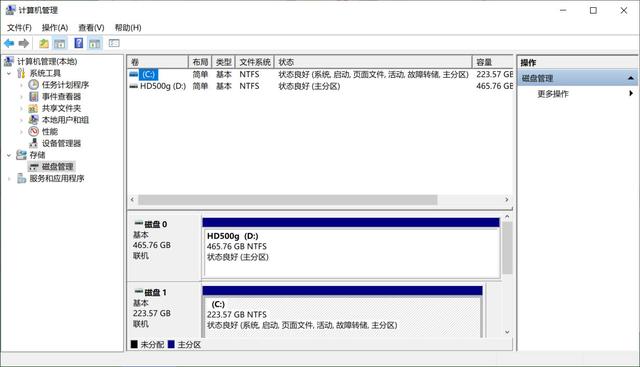
Task: Click the 性能 monitor icon
Action: (x=33, y=131)
